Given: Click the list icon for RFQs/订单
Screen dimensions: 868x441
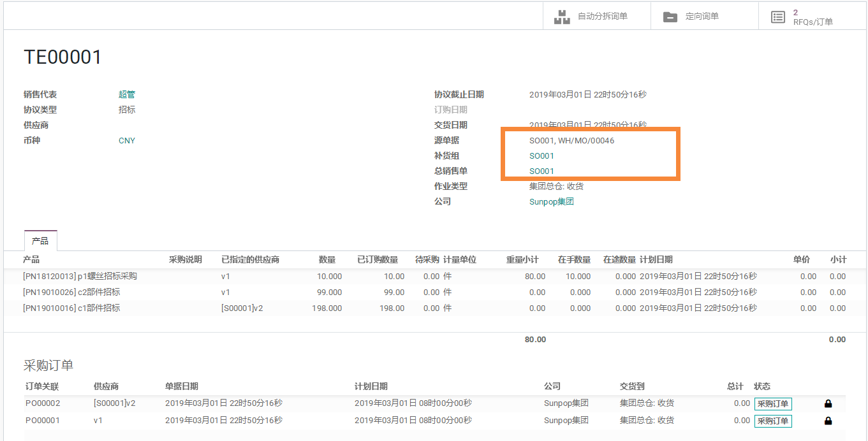Looking at the screenshot, I should pyautogui.click(x=777, y=17).
